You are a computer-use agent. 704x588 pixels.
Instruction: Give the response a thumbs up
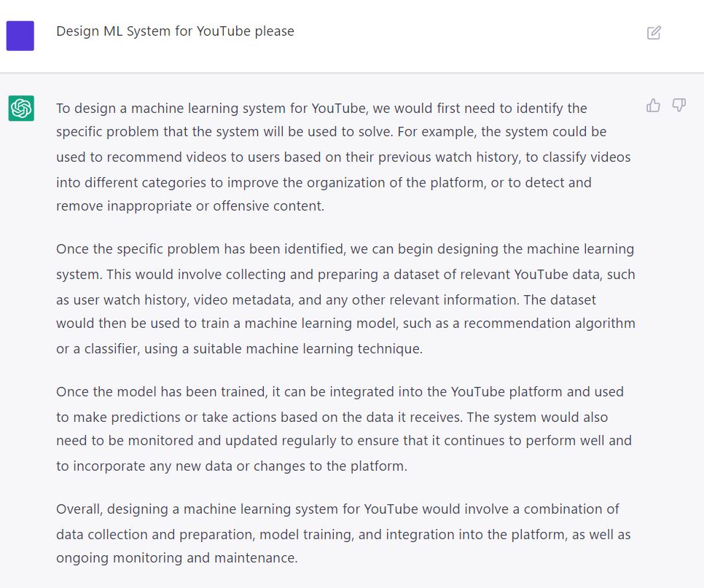[x=653, y=106]
